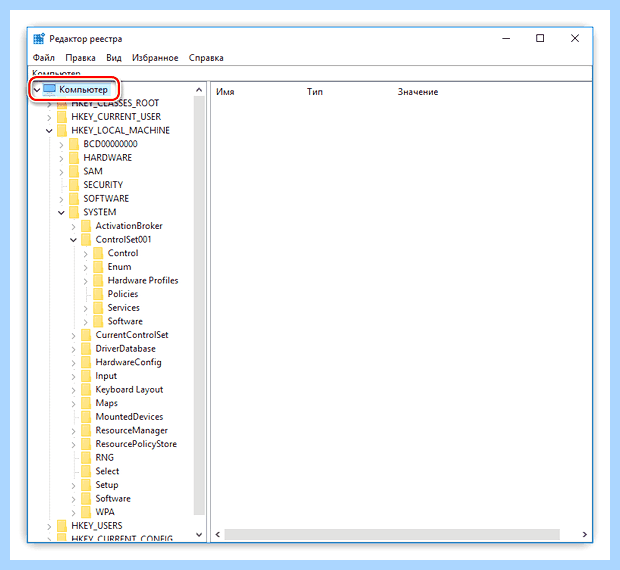Click the HardwareConfig folder icon
The image size is (620, 570).
coord(86,362)
